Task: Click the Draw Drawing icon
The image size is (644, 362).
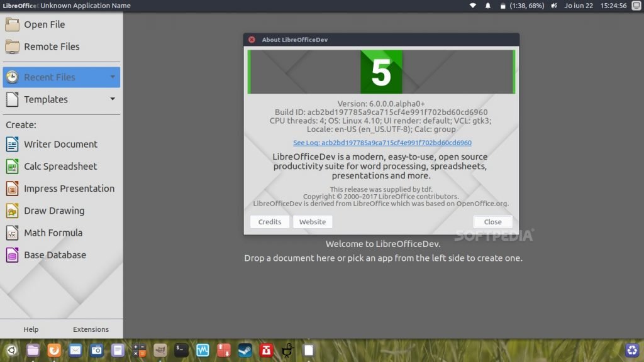Action: [x=12, y=211]
